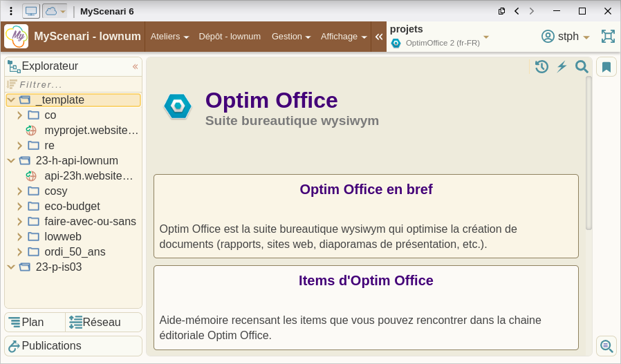Open the Gestion menu

coord(290,37)
